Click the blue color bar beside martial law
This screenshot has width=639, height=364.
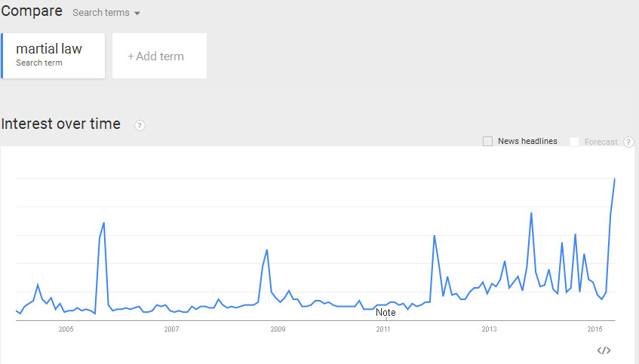pyautogui.click(x=2, y=55)
